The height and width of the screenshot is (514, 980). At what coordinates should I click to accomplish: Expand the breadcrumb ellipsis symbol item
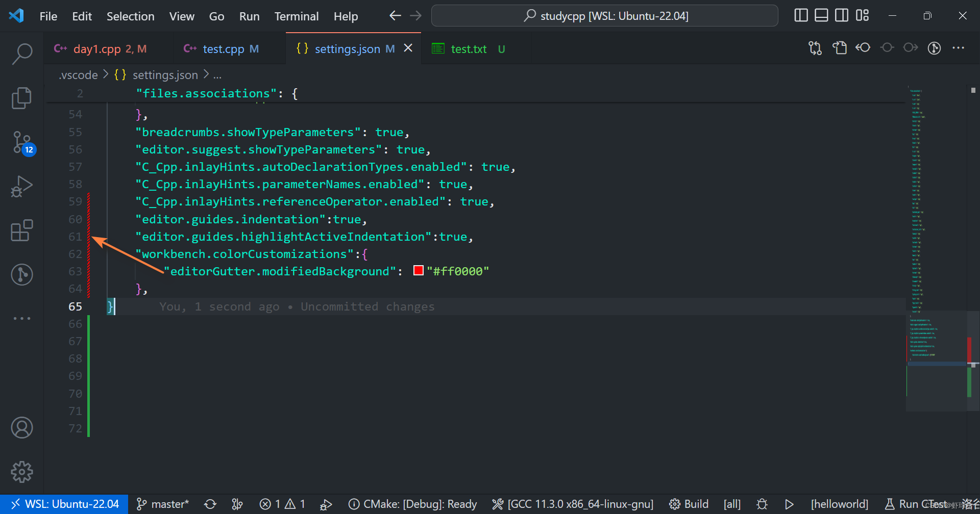[x=217, y=75]
